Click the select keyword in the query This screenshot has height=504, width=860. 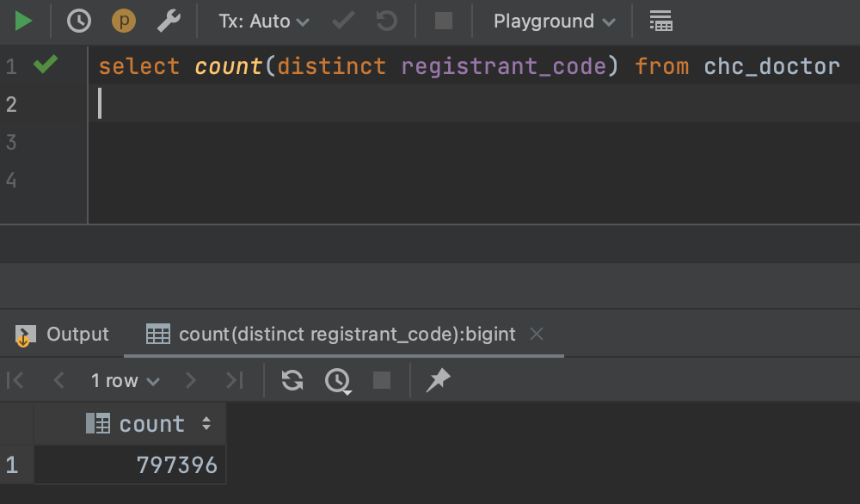139,66
